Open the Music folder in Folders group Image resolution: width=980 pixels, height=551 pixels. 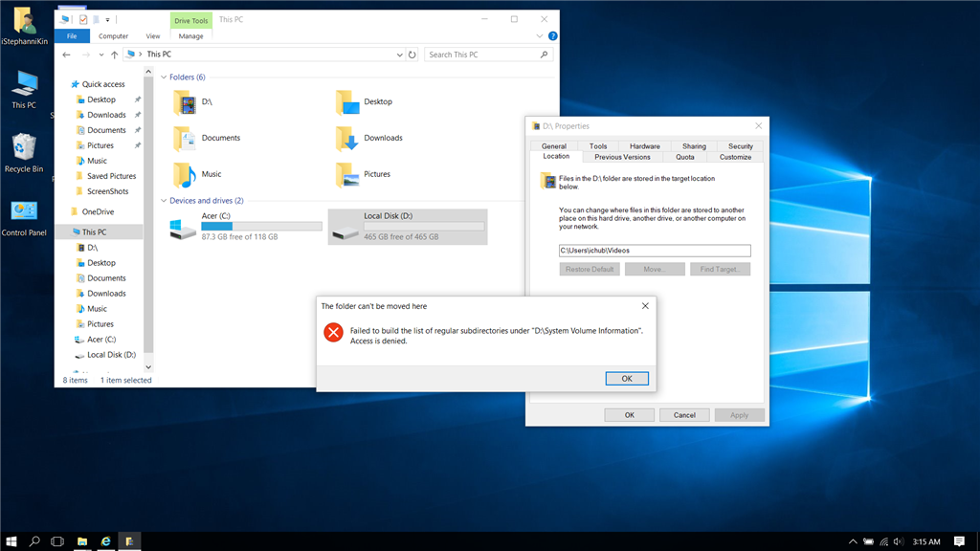point(197,174)
